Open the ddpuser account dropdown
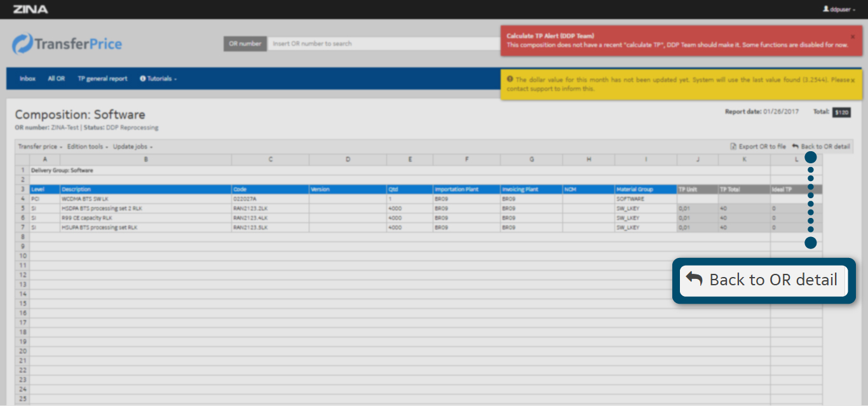This screenshot has height=406, width=868. pyautogui.click(x=843, y=10)
